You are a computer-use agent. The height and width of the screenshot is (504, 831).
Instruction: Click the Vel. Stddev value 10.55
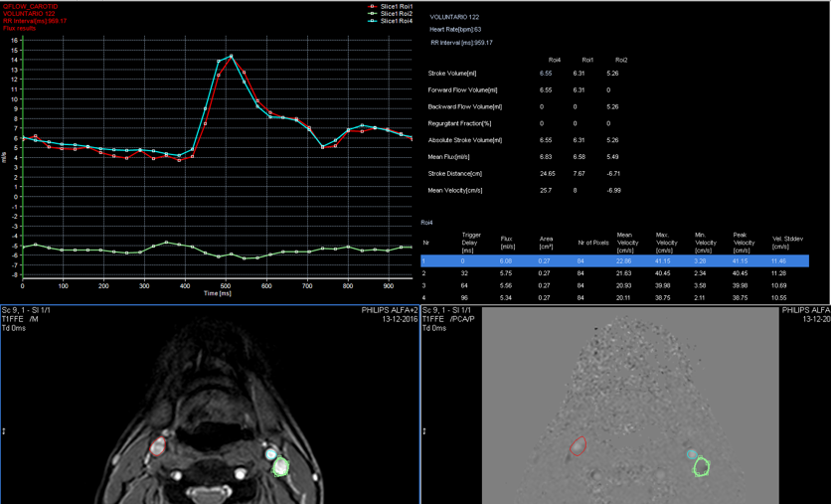coord(780,298)
